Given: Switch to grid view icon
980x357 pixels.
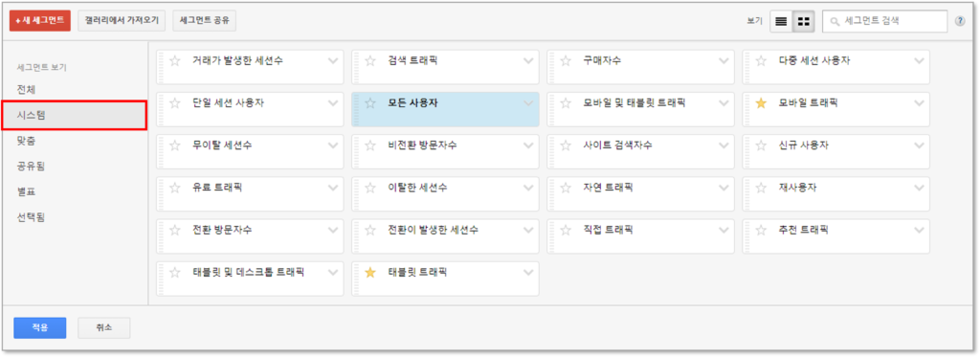Looking at the screenshot, I should coord(804,21).
